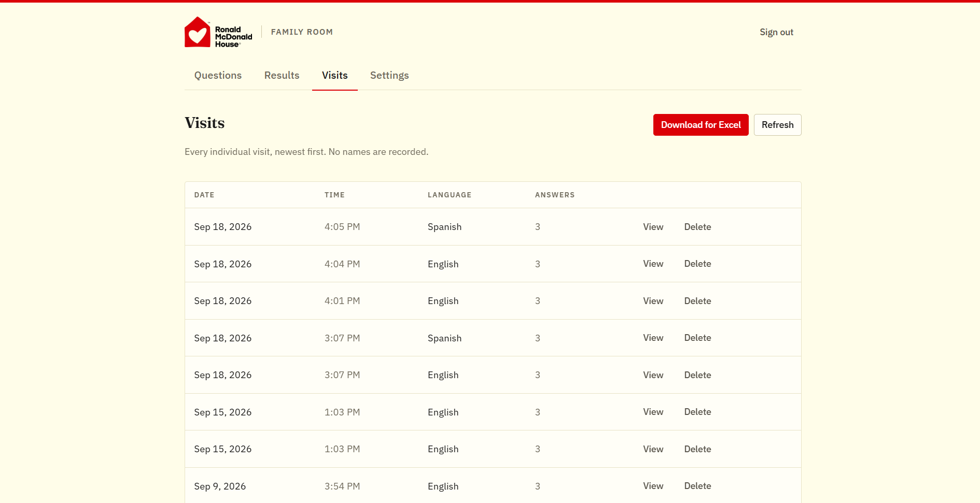Open the Questions tab
Image resolution: width=980 pixels, height=503 pixels.
[x=218, y=76]
